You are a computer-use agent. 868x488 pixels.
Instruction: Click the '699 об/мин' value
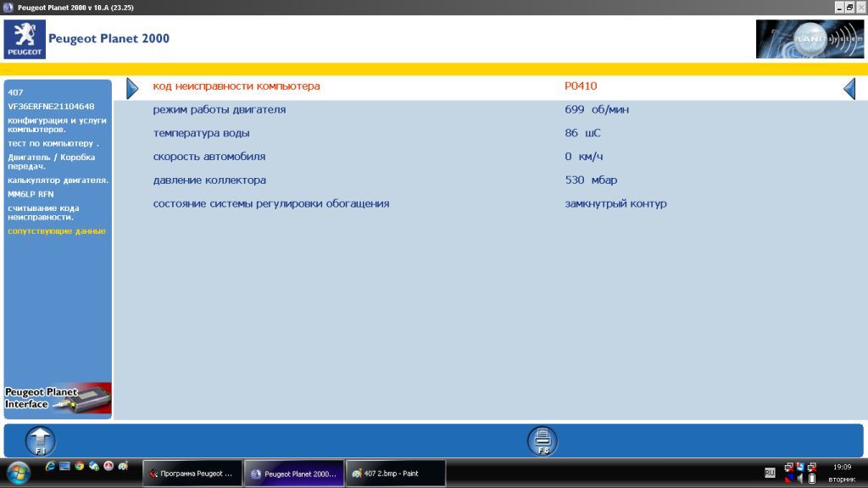597,109
